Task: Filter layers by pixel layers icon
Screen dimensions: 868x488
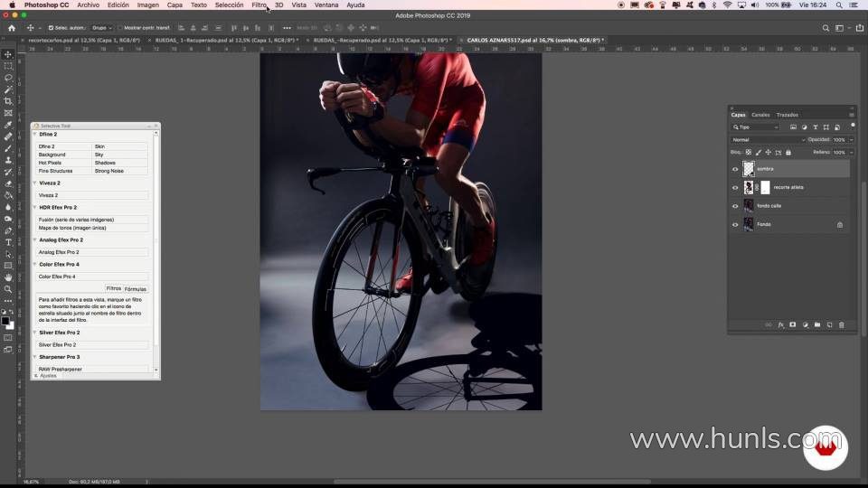Action: point(793,127)
